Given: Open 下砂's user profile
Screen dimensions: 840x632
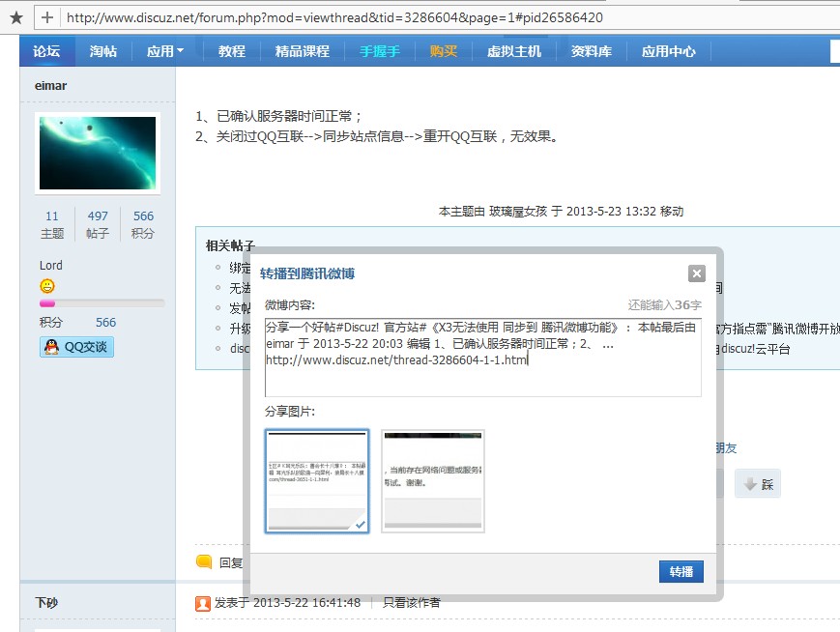Looking at the screenshot, I should (x=46, y=603).
